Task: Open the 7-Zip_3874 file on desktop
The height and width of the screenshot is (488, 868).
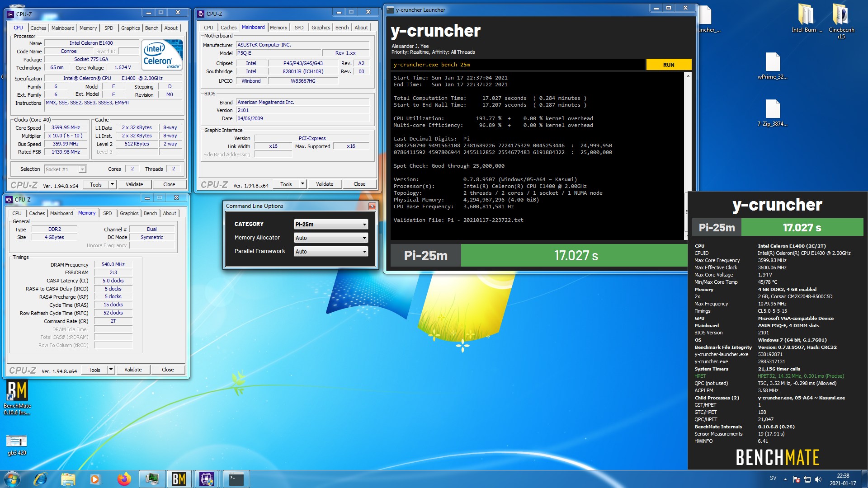Action: click(x=773, y=113)
